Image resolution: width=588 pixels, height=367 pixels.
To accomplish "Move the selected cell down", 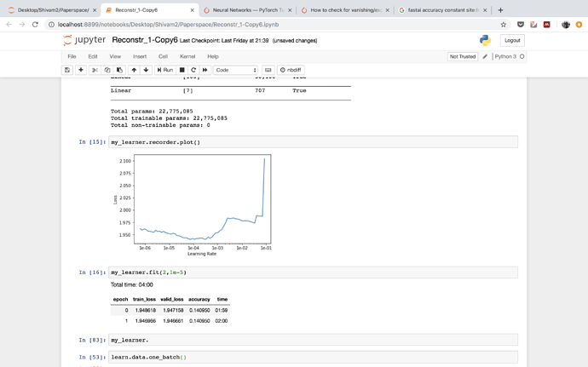I will click(146, 70).
